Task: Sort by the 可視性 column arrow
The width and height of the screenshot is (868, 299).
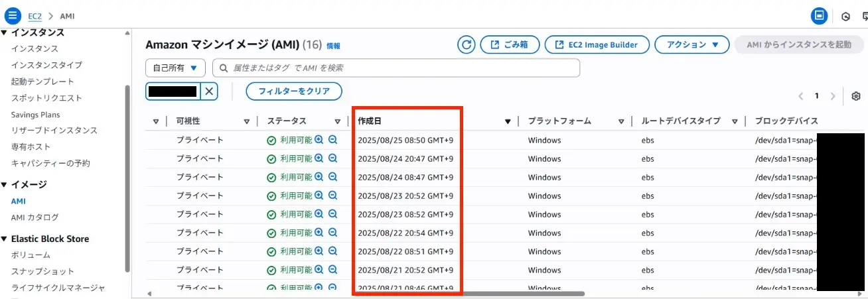Action: click(247, 121)
